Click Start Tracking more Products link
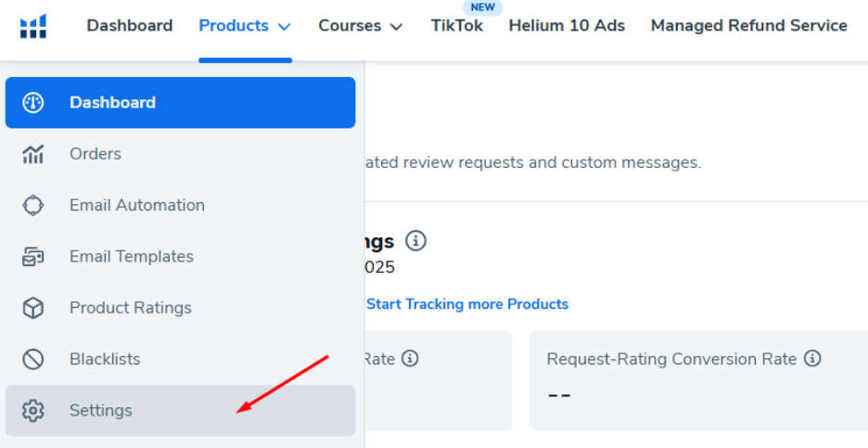 click(467, 304)
